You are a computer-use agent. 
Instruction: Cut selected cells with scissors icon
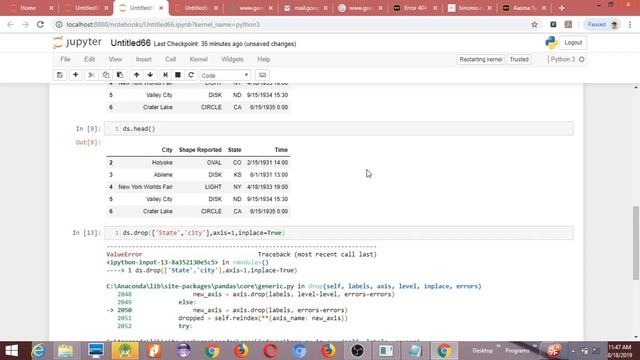point(91,75)
